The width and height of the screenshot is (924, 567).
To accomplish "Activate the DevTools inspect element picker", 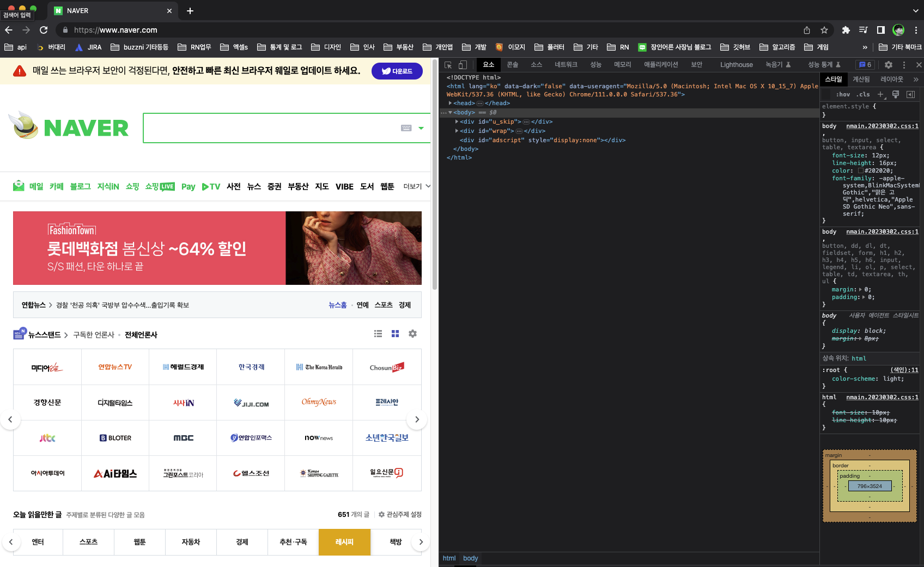I will pyautogui.click(x=448, y=65).
